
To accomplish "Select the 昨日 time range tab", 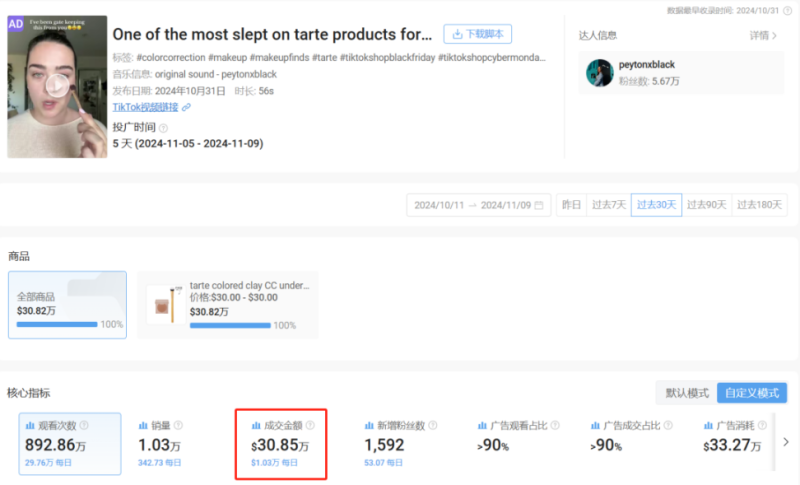I will tap(571, 205).
